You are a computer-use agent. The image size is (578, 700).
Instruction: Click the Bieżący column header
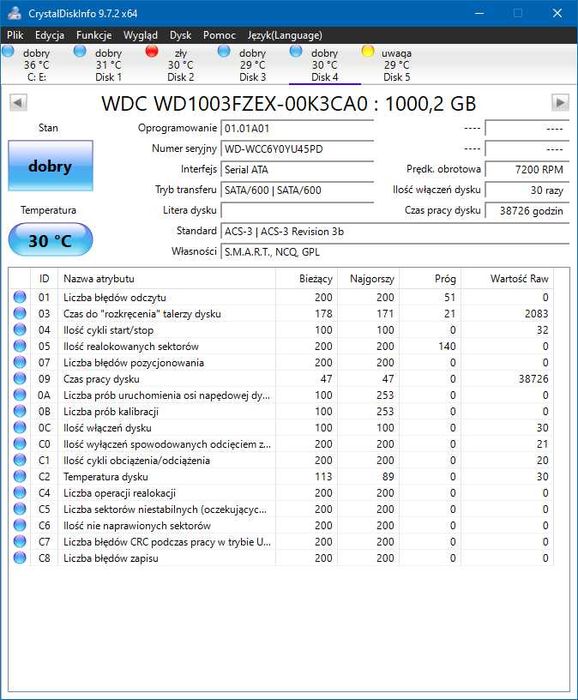307,279
